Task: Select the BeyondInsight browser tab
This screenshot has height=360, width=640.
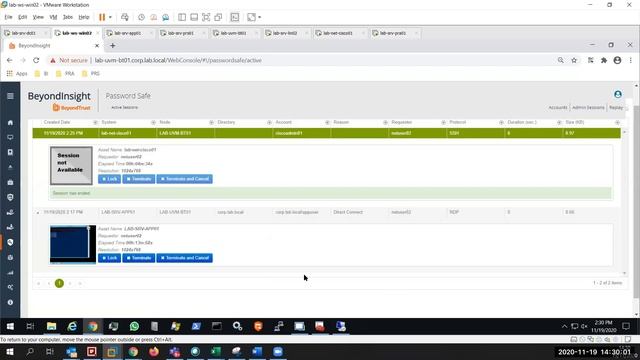Action: point(53,46)
